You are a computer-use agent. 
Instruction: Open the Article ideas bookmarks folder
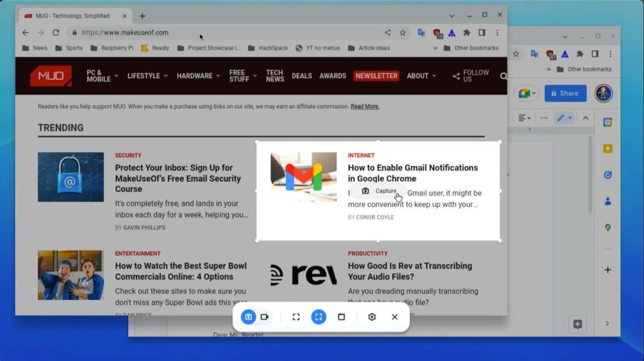click(369, 48)
